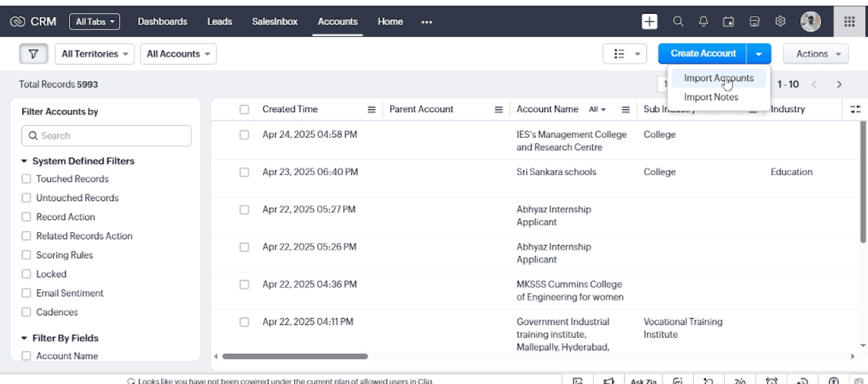Open the apps grid launcher
The width and height of the screenshot is (868, 384).
tap(850, 22)
